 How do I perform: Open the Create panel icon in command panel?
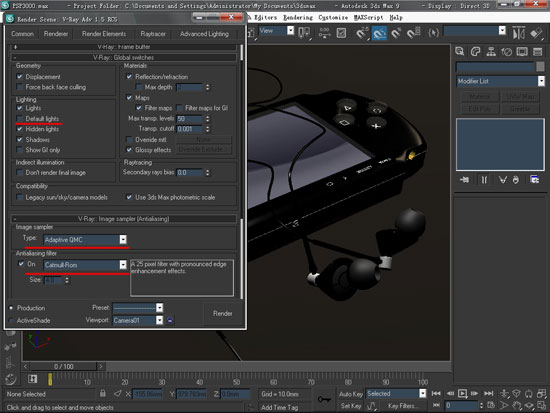[x=460, y=52]
